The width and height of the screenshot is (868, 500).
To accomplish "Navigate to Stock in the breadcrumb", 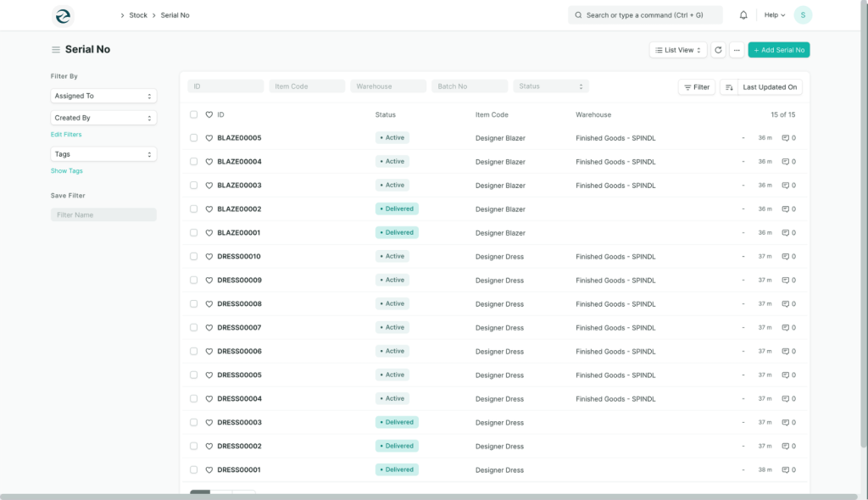I will coord(138,15).
